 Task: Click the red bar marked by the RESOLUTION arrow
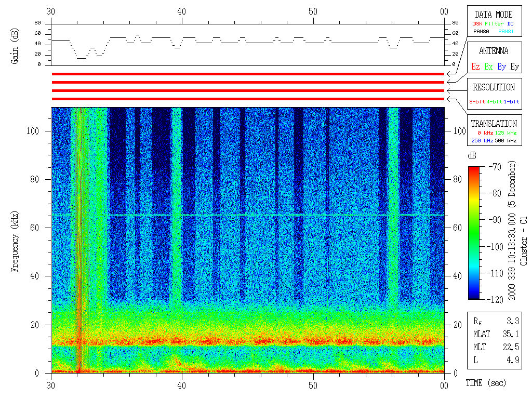248,90
